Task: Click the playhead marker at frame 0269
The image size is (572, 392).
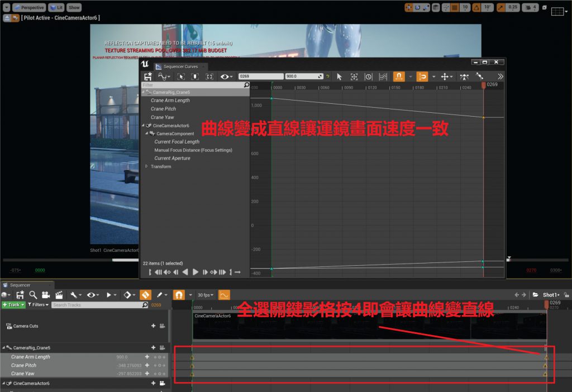Action: coord(484,85)
